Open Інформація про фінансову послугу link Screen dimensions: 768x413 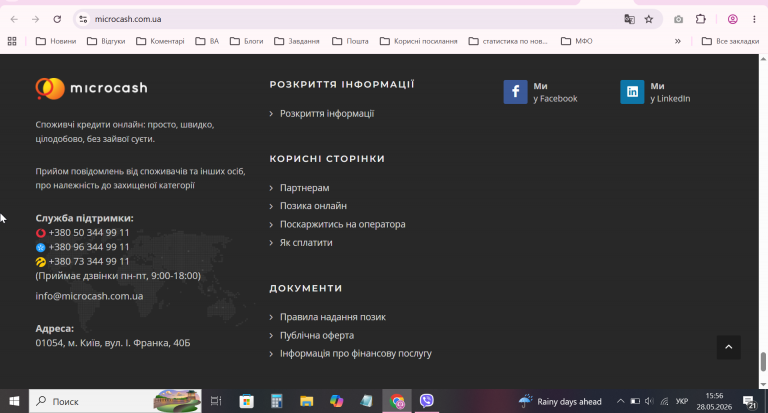356,353
